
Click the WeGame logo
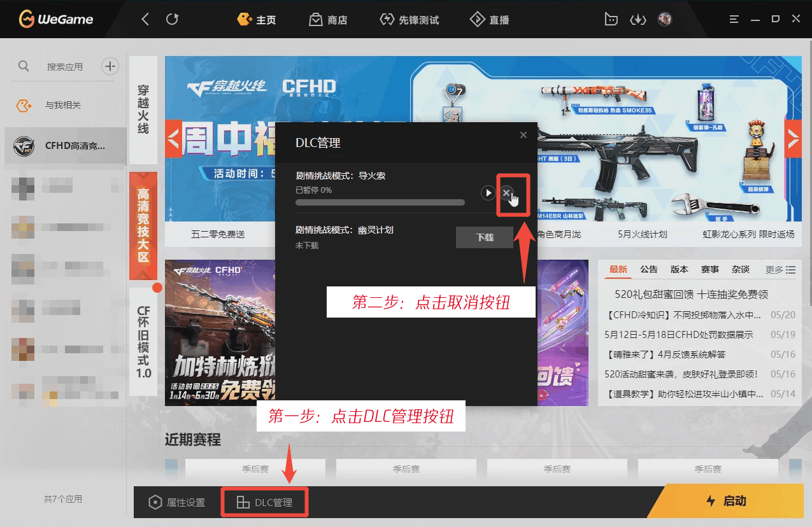(56, 20)
